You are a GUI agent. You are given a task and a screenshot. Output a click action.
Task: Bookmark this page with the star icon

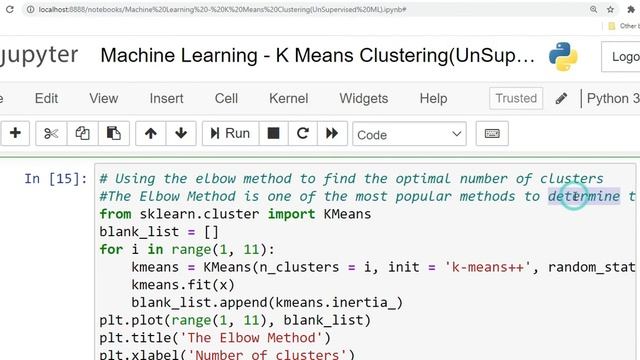click(610, 9)
